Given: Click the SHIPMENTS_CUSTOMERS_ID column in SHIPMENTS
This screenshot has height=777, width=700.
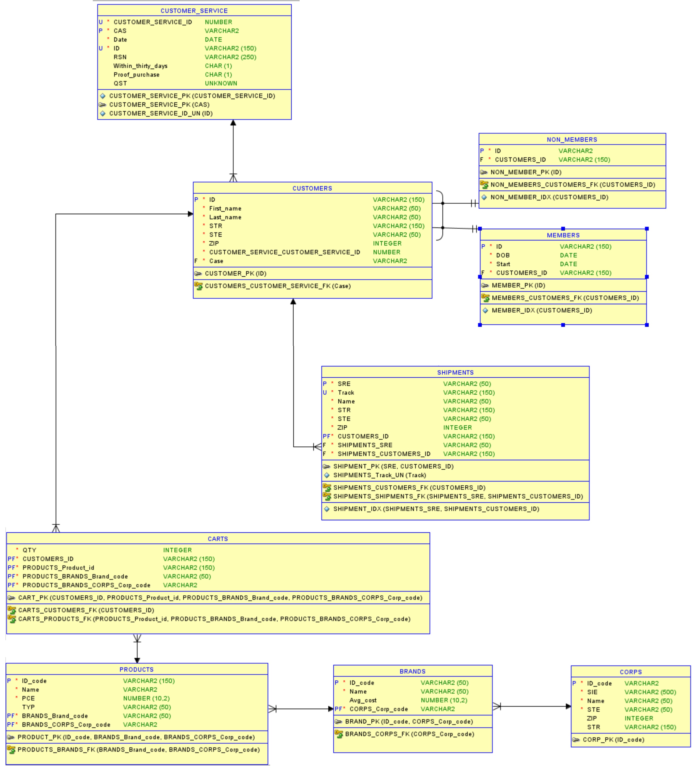Looking at the screenshot, I should pyautogui.click(x=455, y=454).
